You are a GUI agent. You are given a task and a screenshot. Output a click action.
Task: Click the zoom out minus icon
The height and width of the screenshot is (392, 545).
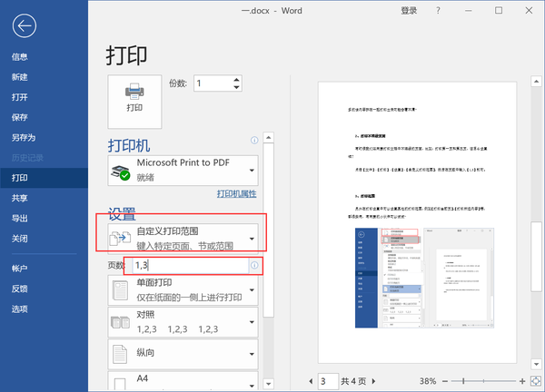445,381
